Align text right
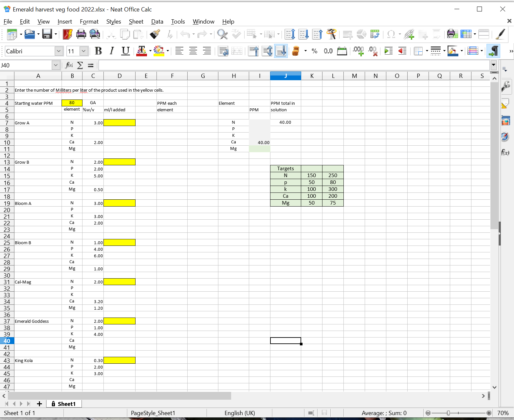 pyautogui.click(x=207, y=51)
